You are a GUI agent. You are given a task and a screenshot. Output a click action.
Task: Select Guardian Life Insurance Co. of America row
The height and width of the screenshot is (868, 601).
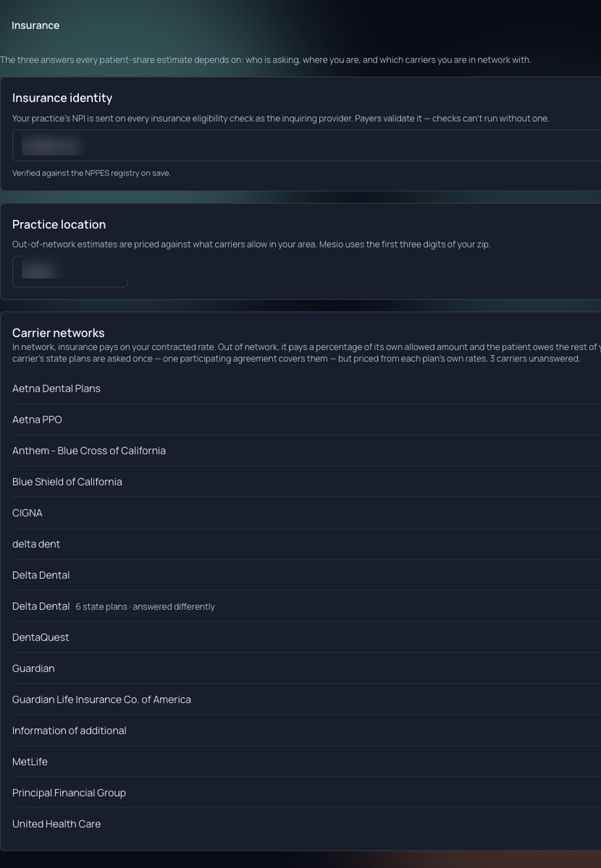pos(307,699)
